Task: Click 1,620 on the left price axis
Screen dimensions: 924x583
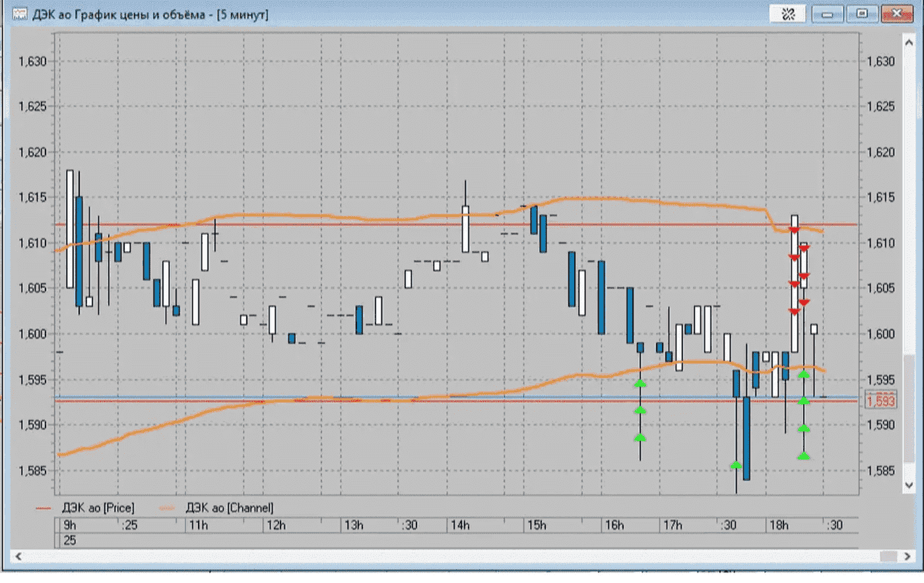Action: pos(32,152)
